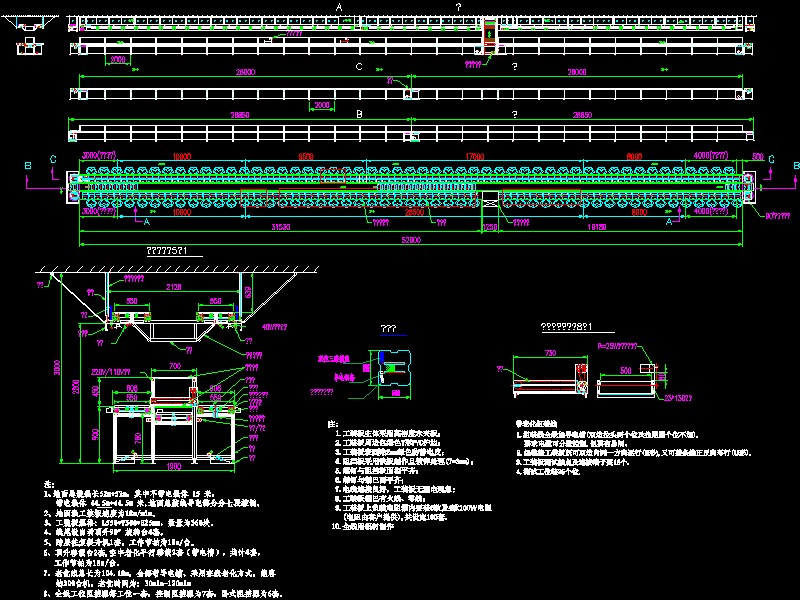Click the 31530 dimension line
This screenshot has width=800, height=600.
(x=280, y=227)
